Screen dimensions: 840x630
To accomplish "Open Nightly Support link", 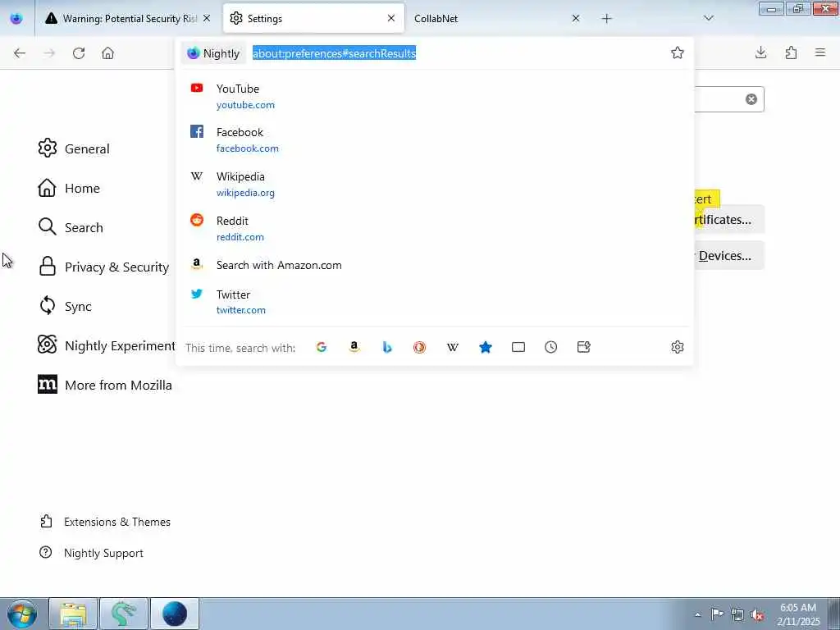I will [92, 553].
